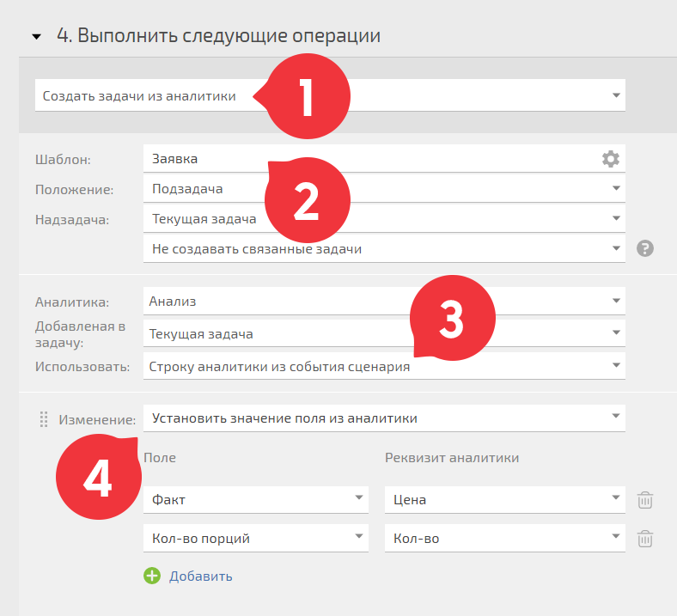Click the gear icon in the Шаблон field
677x616 pixels.
pyautogui.click(x=611, y=159)
